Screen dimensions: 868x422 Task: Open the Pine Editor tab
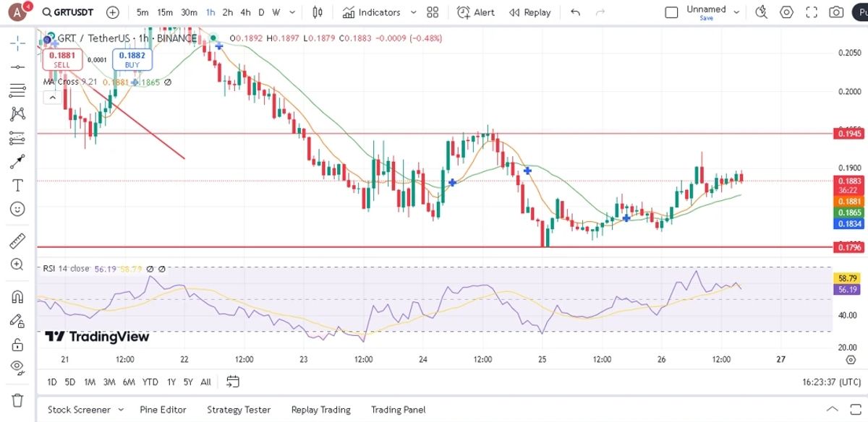[x=163, y=410]
